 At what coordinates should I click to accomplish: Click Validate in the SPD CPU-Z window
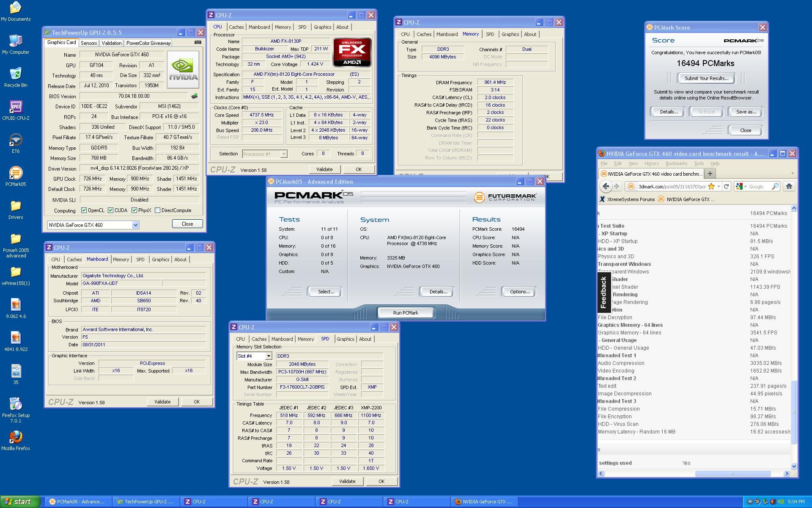(x=347, y=481)
